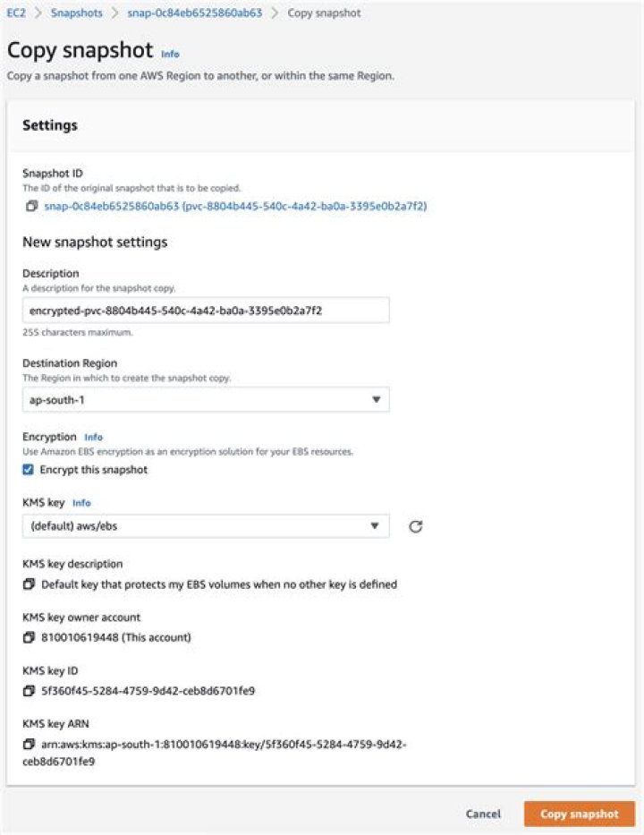Image resolution: width=644 pixels, height=835 pixels.
Task: Open the snapshot ID link under Snapshot ID
Action: (x=235, y=207)
